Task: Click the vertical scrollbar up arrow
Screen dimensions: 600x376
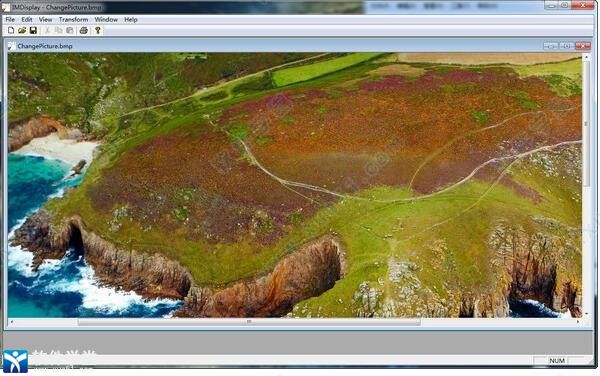Action: [x=586, y=57]
